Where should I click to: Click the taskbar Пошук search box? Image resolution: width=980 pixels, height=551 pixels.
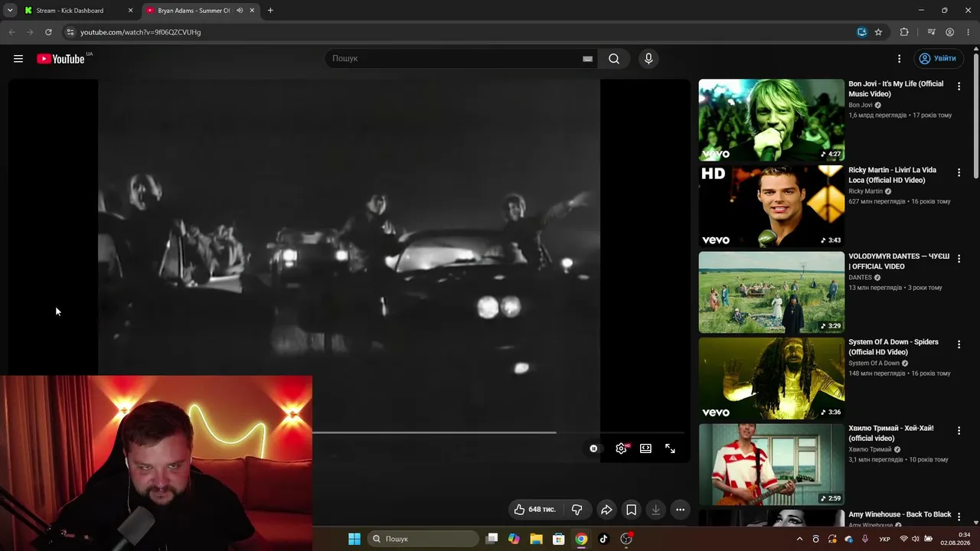click(423, 539)
